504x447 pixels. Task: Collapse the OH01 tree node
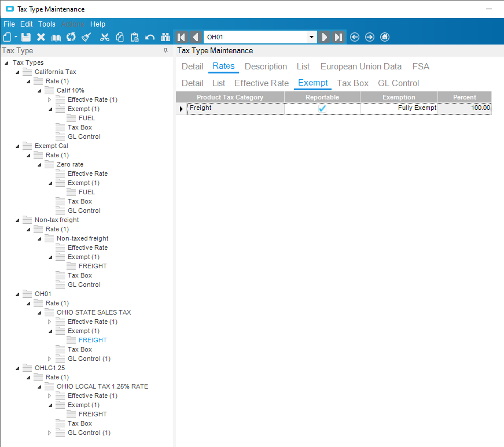pyautogui.click(x=17, y=294)
